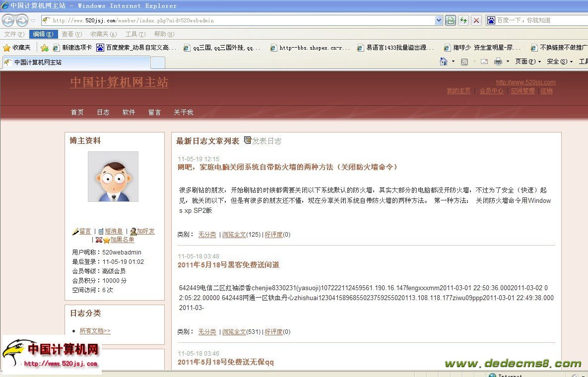Viewport: 588px width, 377px height.
Task: Click the 加好友 add friend icon
Action: coord(133,231)
